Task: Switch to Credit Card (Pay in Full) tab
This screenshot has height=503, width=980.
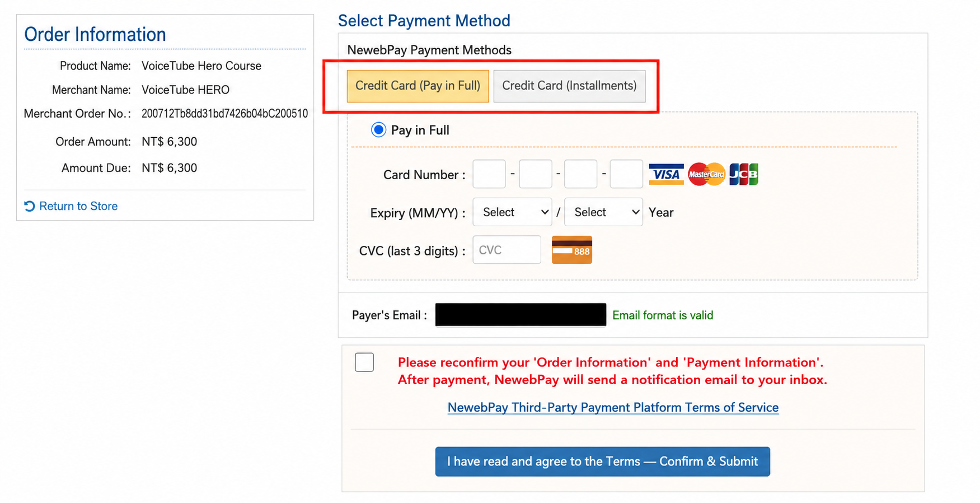Action: 418,86
